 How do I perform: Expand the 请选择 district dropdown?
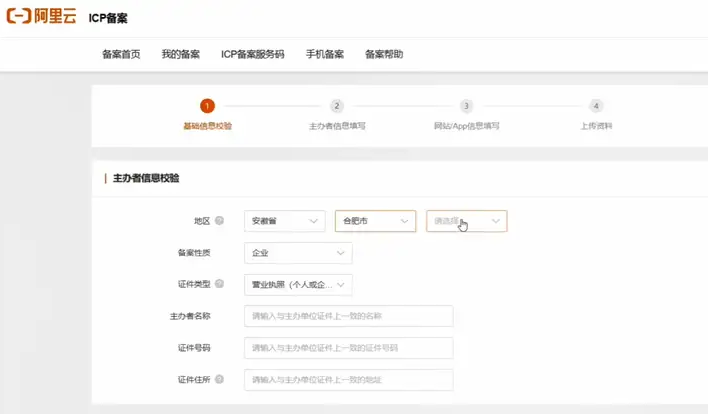tap(466, 221)
